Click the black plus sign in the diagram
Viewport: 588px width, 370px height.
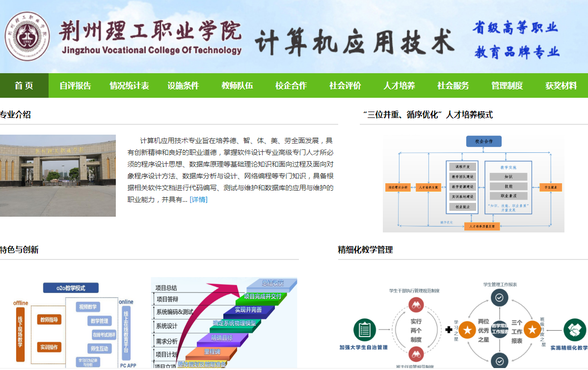449,330
